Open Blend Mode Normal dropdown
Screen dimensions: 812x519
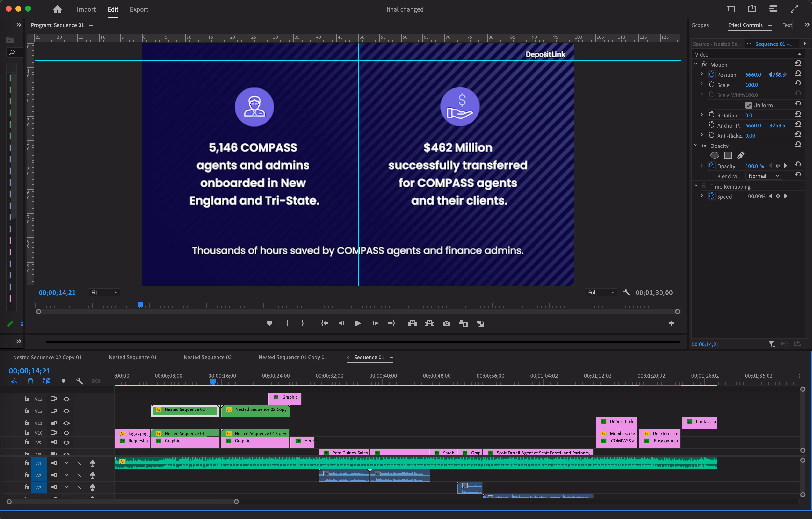763,176
